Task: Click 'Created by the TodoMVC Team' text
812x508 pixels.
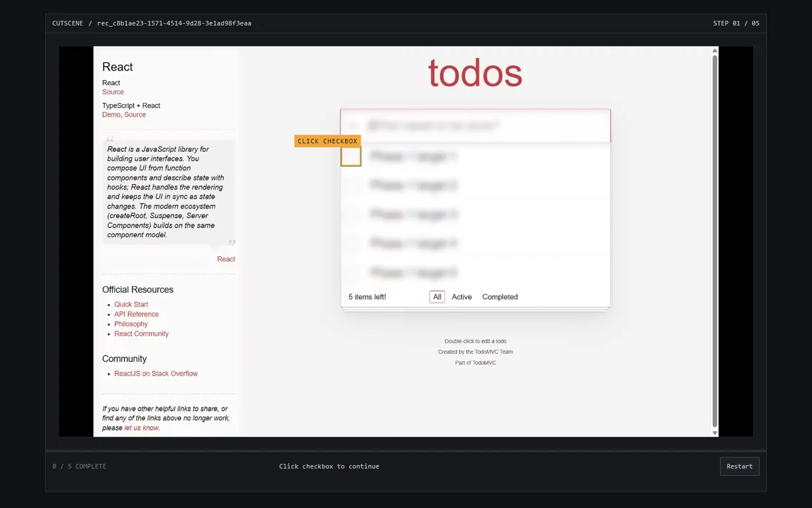Action: point(476,352)
